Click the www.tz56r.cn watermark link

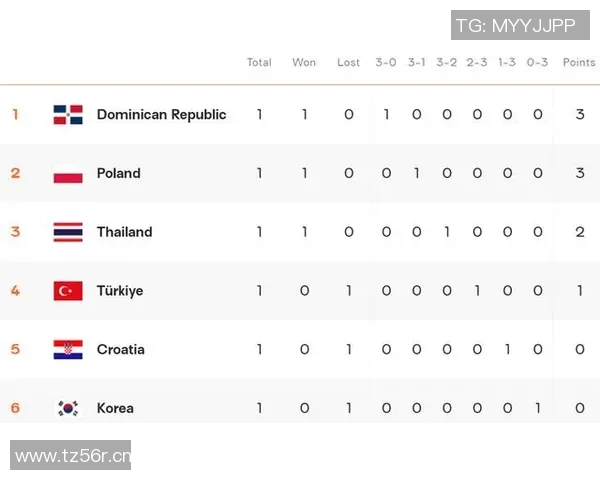point(72,457)
